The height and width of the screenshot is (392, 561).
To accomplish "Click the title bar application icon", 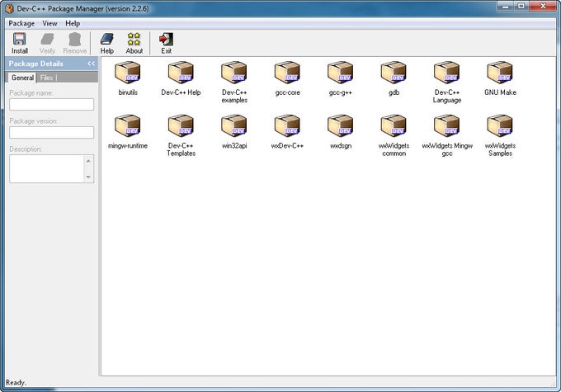I will [x=9, y=8].
